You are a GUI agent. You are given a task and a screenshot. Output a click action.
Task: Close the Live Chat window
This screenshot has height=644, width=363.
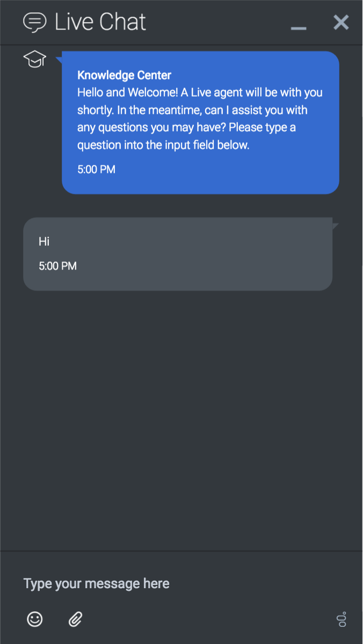click(x=341, y=22)
